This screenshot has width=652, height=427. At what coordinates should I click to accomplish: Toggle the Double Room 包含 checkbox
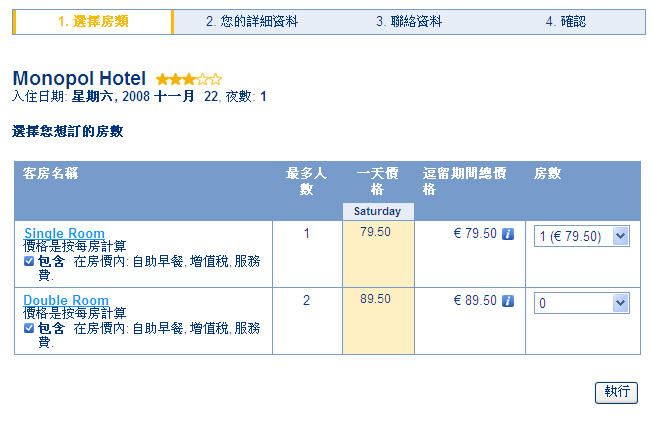(x=29, y=327)
